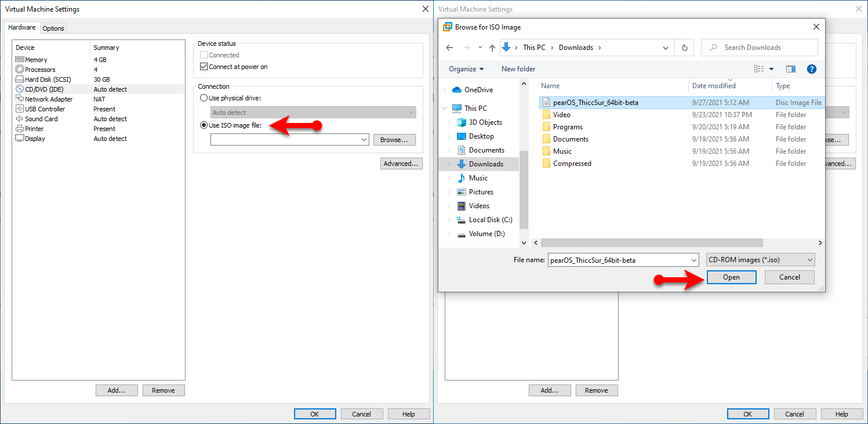Select the Network Adapter device icon
The width and height of the screenshot is (868, 424).
tap(20, 99)
